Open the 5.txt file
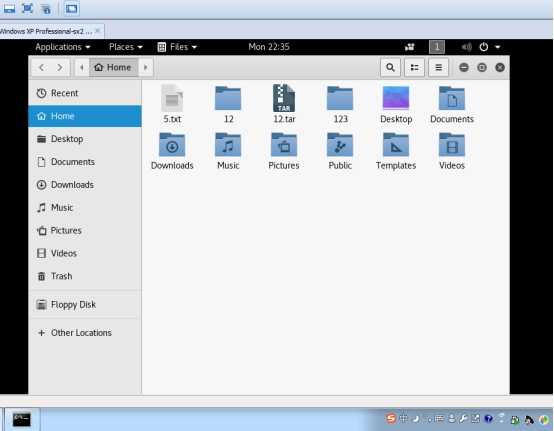554x431 pixels. [172, 104]
